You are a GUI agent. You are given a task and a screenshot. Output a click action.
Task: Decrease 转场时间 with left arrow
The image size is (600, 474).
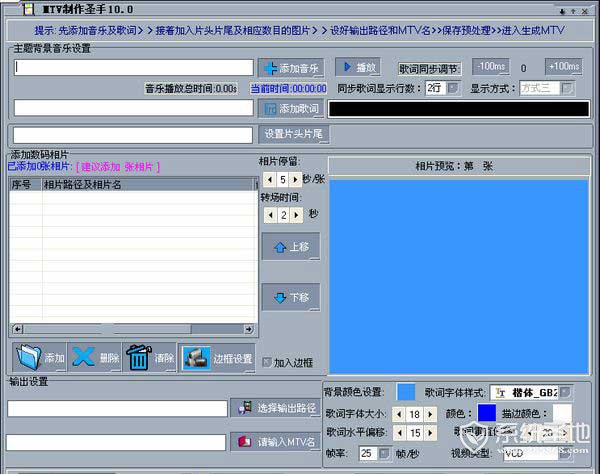(x=271, y=215)
